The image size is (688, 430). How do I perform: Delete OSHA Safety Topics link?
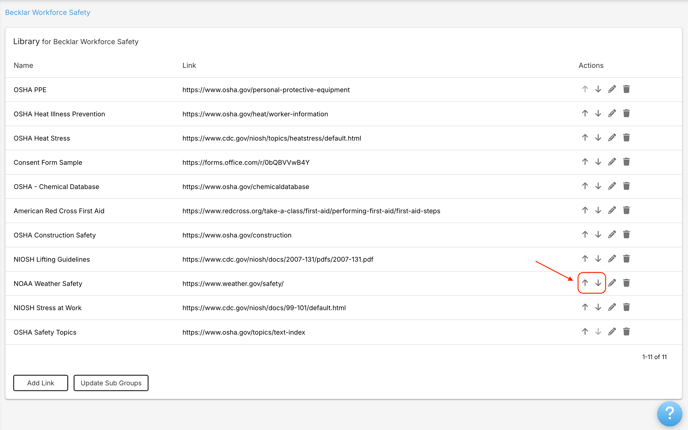coord(627,331)
